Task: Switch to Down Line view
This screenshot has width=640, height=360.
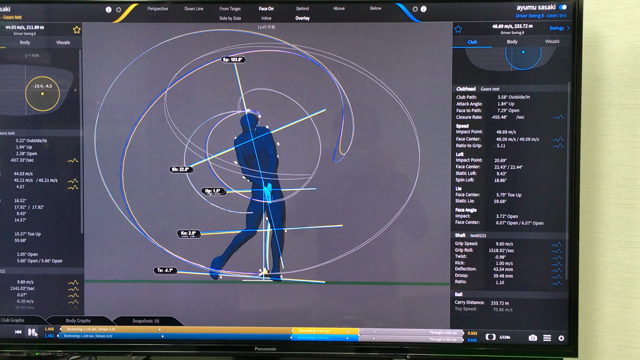Action: (194, 9)
